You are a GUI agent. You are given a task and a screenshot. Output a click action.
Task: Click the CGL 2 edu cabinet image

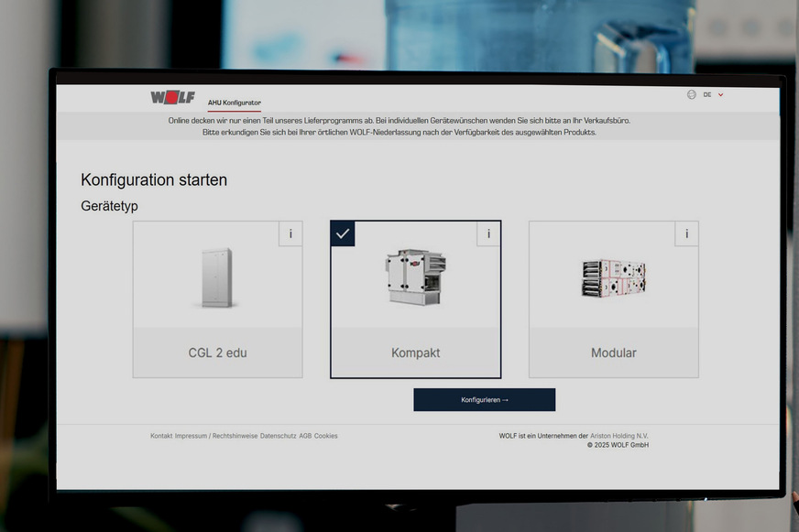[217, 277]
